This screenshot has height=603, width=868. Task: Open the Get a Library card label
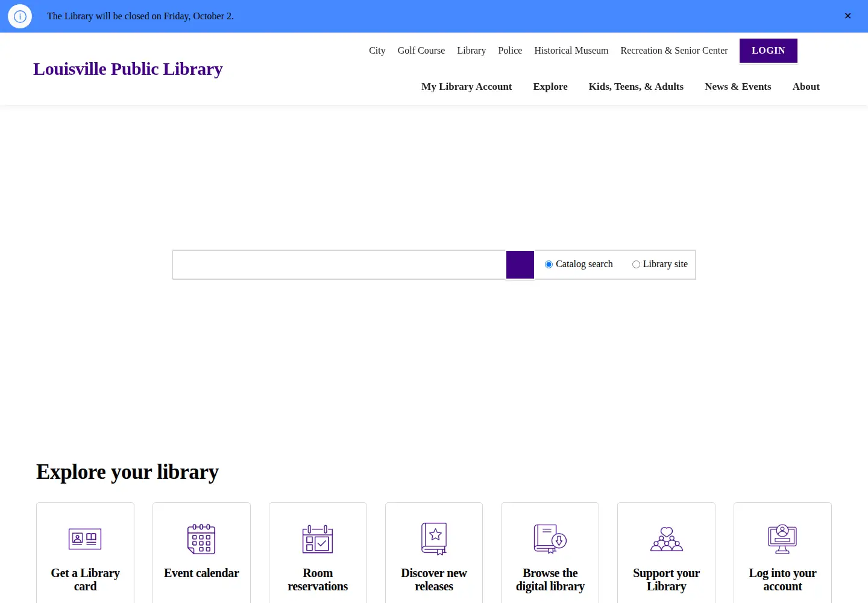click(85, 579)
